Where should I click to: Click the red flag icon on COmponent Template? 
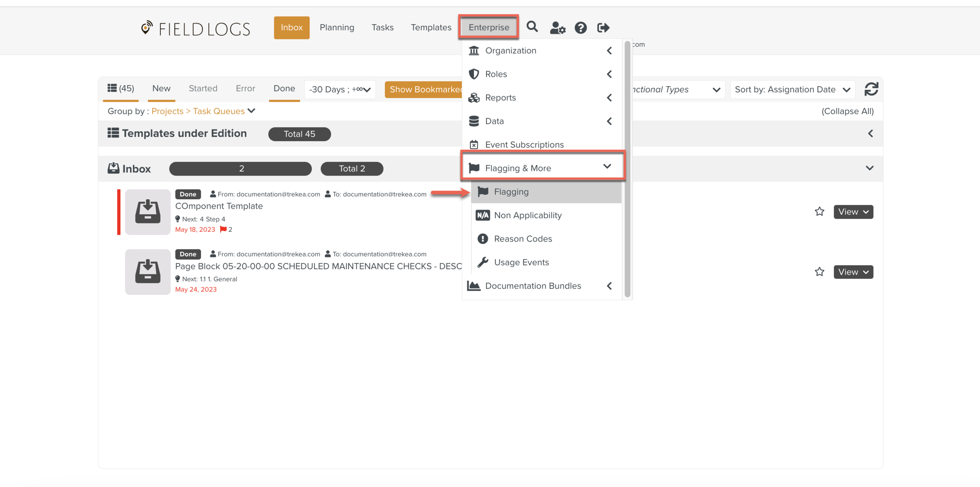(x=223, y=229)
